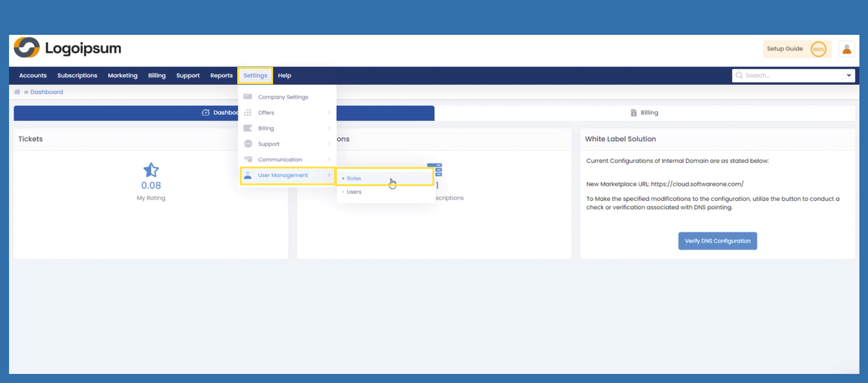Image resolution: width=868 pixels, height=383 pixels.
Task: Click the Support chat bubble icon
Action: pos(248,144)
